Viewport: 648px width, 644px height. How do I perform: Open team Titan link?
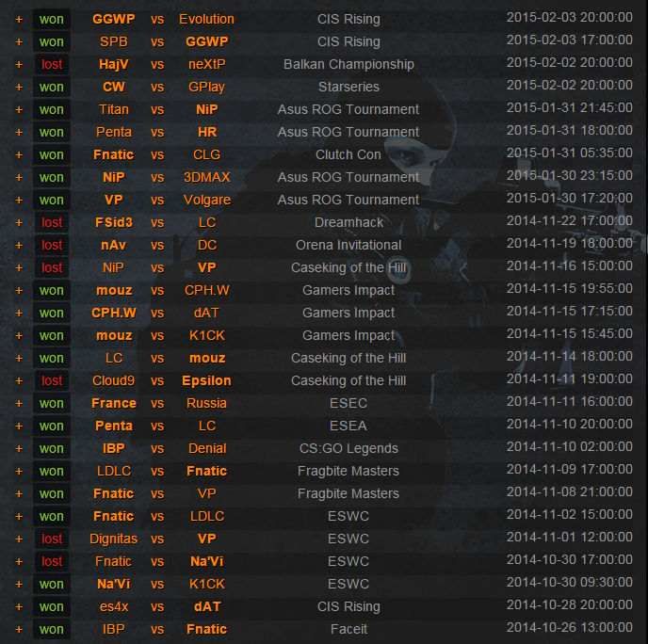(x=114, y=109)
